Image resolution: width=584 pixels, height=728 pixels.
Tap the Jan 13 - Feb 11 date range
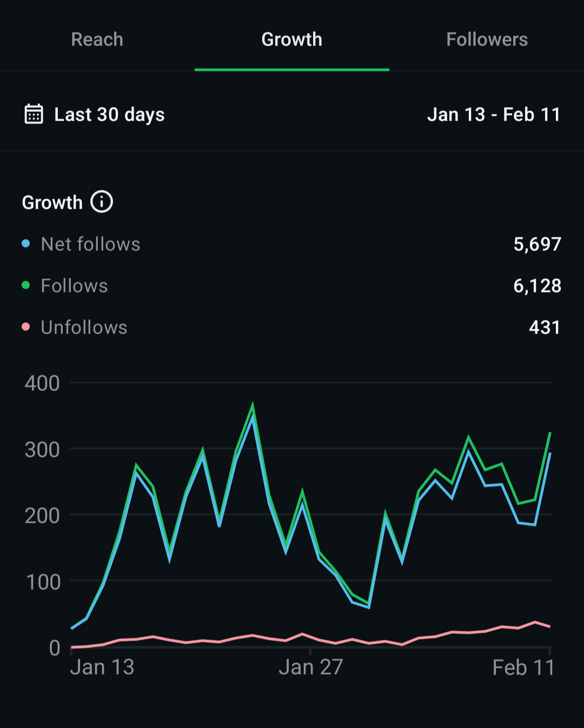coord(493,115)
